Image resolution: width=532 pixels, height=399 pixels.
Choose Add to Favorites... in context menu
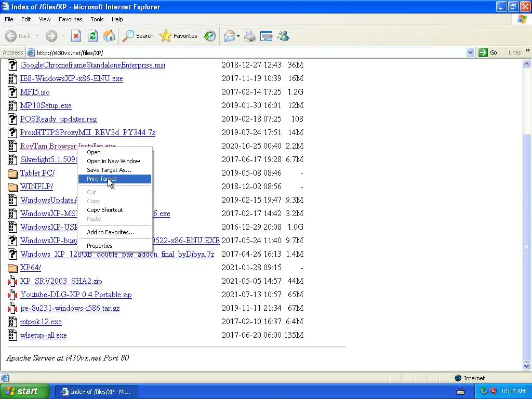point(115,232)
